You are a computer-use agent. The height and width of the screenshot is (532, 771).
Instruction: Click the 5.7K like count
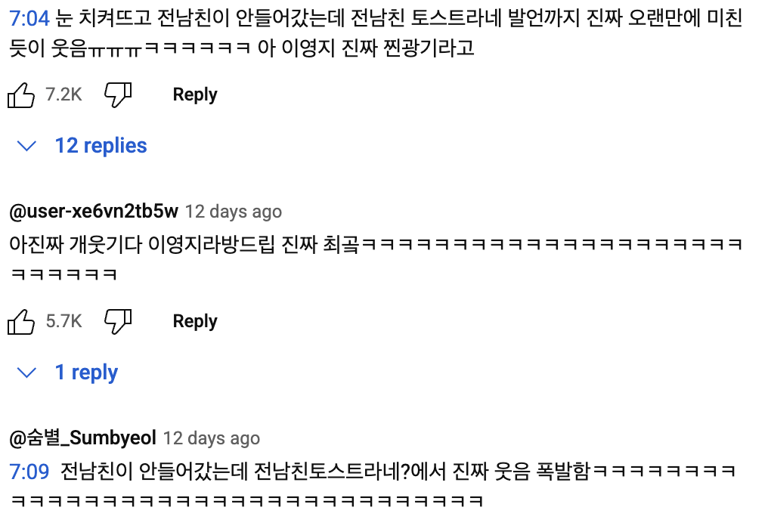tap(64, 321)
